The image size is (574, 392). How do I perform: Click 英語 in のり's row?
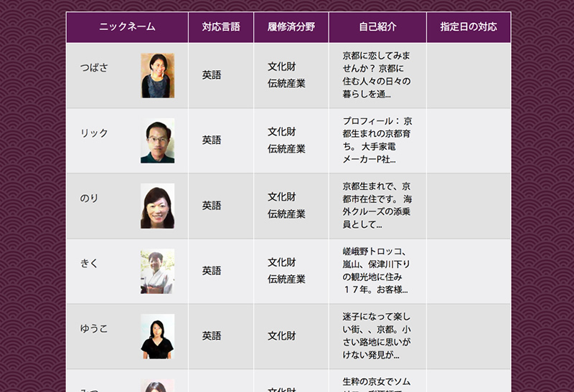pyautogui.click(x=212, y=206)
